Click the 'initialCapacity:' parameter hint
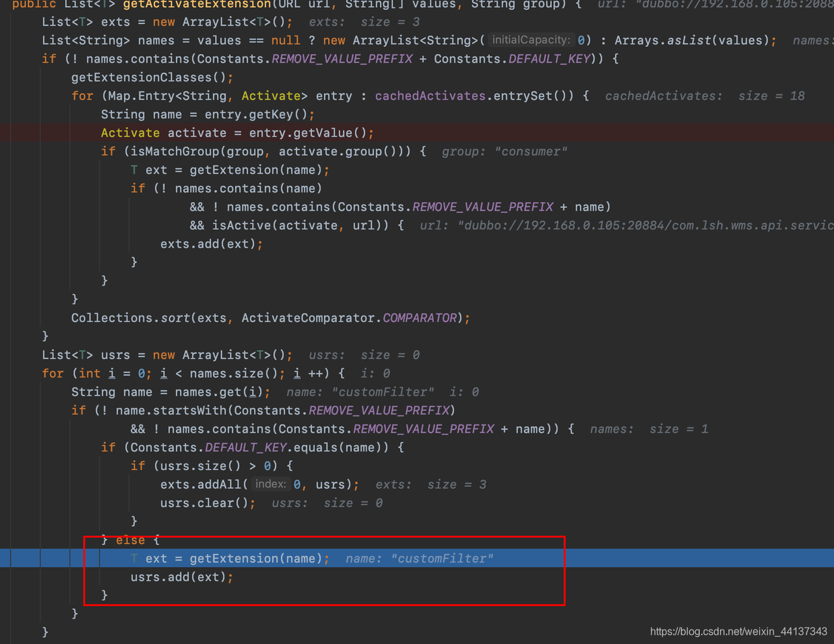The width and height of the screenshot is (834, 644). coord(531,40)
